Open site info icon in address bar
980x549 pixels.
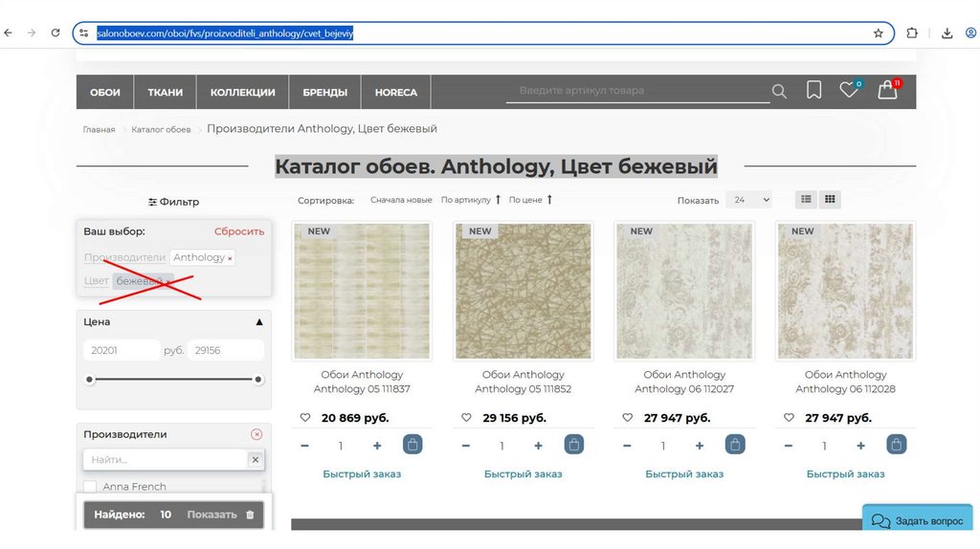pyautogui.click(x=84, y=33)
